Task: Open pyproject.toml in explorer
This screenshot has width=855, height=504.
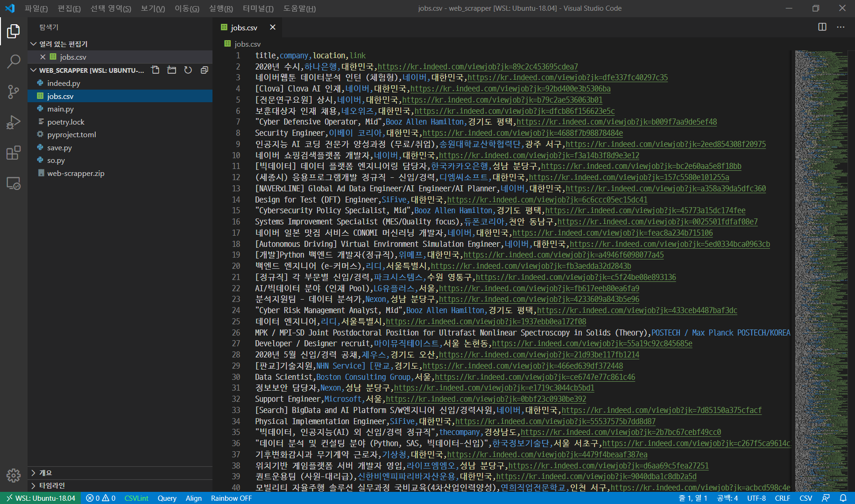Action: 120,134
